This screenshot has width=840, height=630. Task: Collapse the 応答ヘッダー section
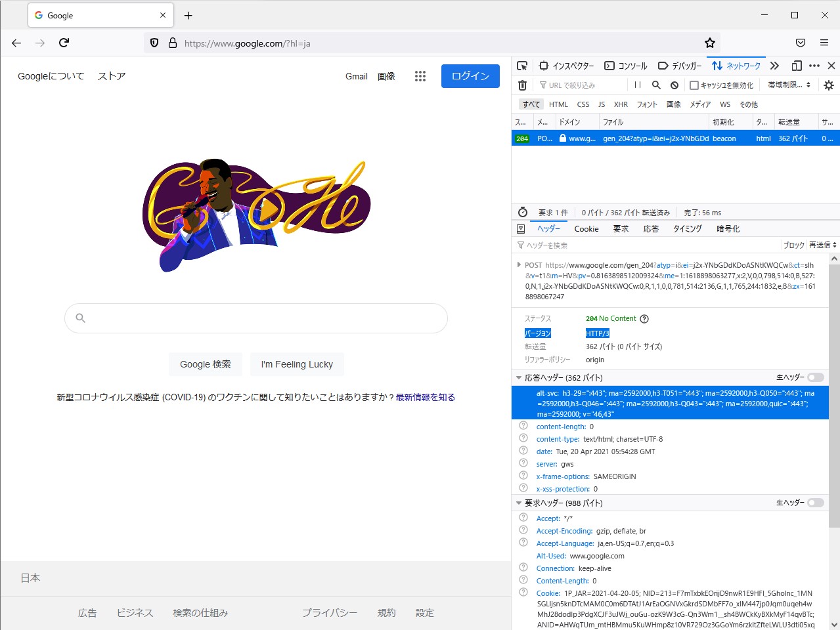click(519, 377)
